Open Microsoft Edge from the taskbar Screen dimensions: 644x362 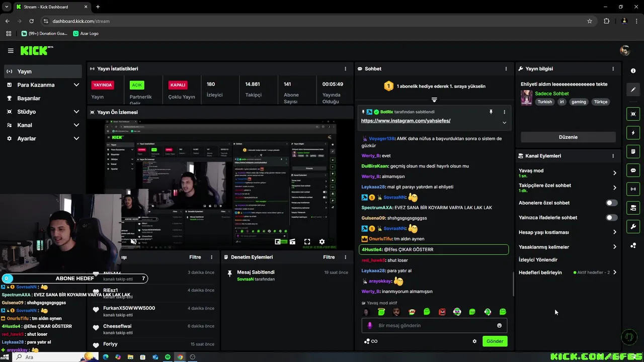click(x=106, y=357)
